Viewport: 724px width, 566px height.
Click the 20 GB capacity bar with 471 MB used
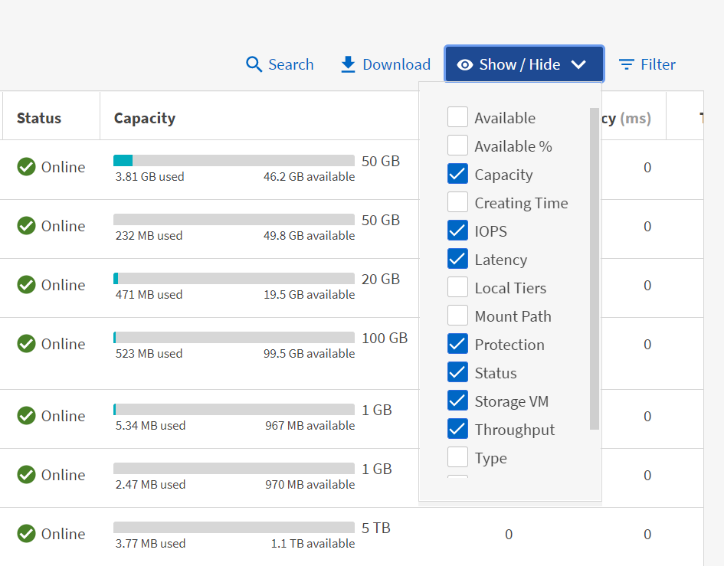(234, 278)
